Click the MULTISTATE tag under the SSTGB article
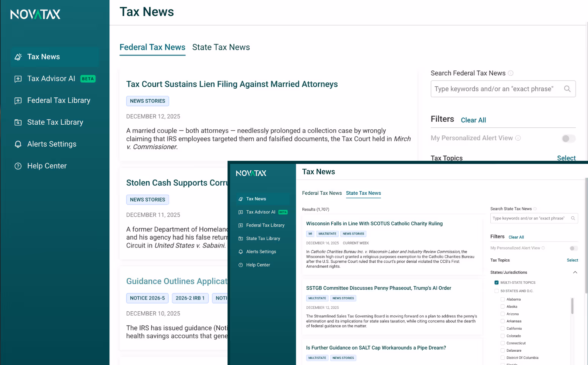Image resolution: width=588 pixels, height=365 pixels. pos(317,298)
